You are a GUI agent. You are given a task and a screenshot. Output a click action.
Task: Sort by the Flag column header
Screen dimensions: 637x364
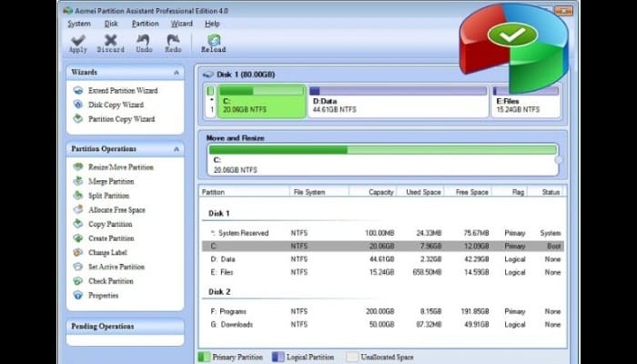510,192
